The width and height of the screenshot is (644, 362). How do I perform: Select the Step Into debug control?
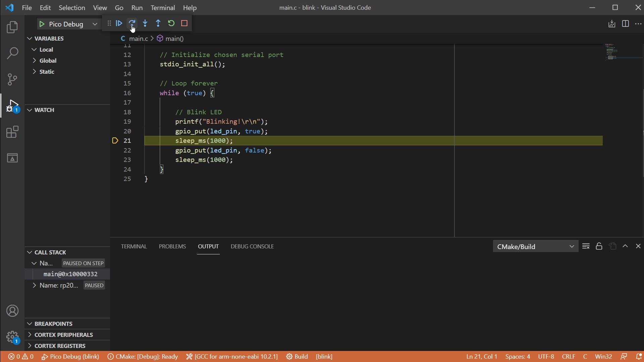[x=145, y=23]
